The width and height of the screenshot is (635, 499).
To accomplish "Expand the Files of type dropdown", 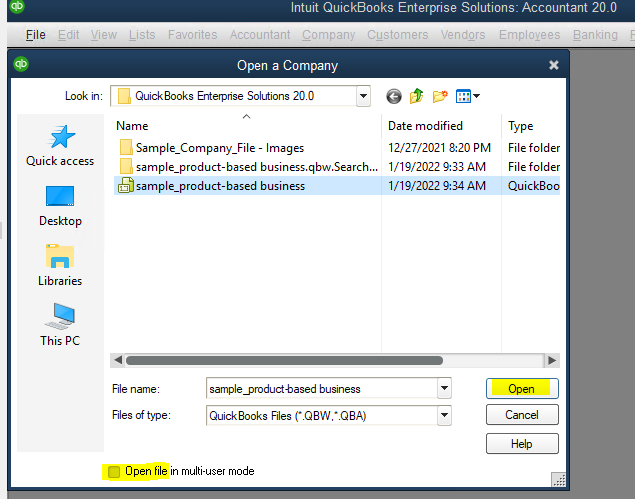I will tap(444, 415).
